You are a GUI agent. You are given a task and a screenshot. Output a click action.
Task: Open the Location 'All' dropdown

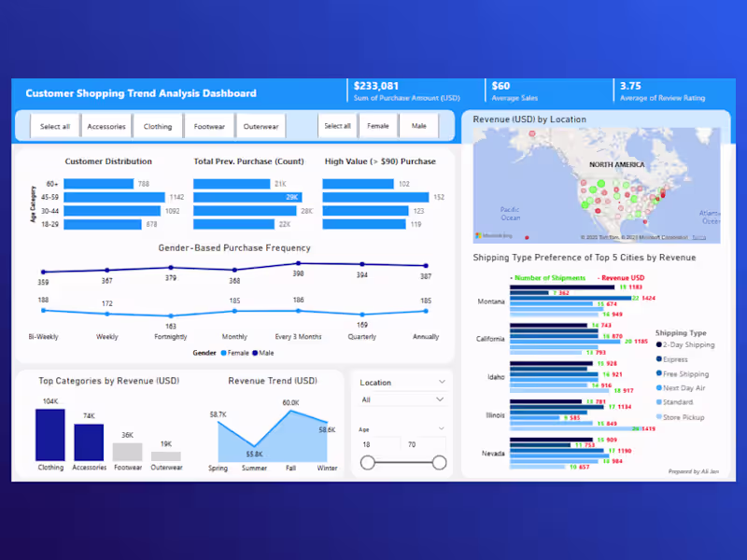coord(402,399)
